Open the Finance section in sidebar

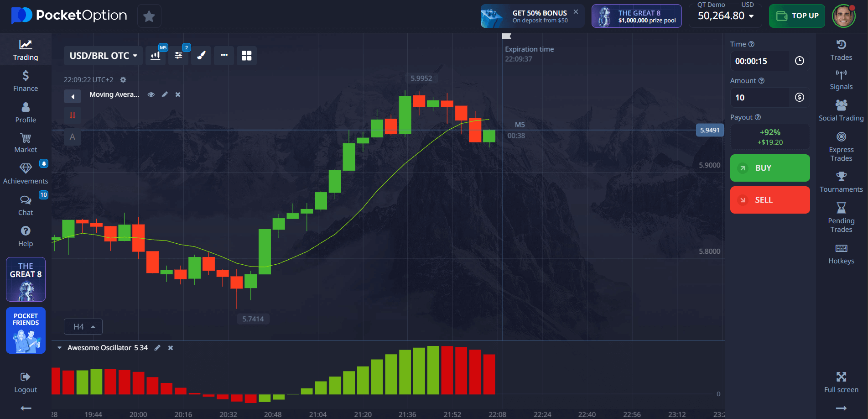(26, 81)
